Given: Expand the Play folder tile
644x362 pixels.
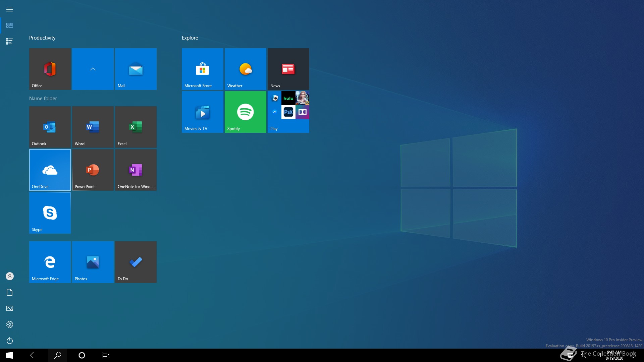Looking at the screenshot, I should (288, 112).
